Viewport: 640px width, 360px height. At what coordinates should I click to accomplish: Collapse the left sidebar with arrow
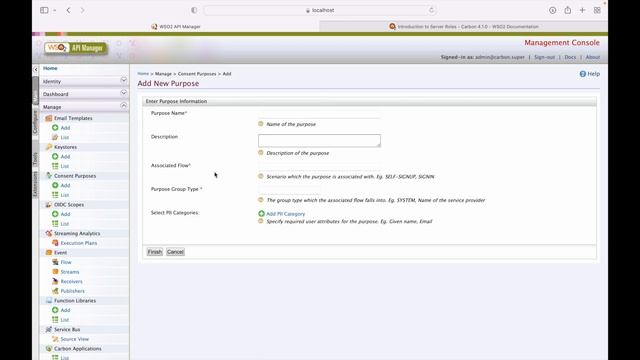[x=36, y=69]
